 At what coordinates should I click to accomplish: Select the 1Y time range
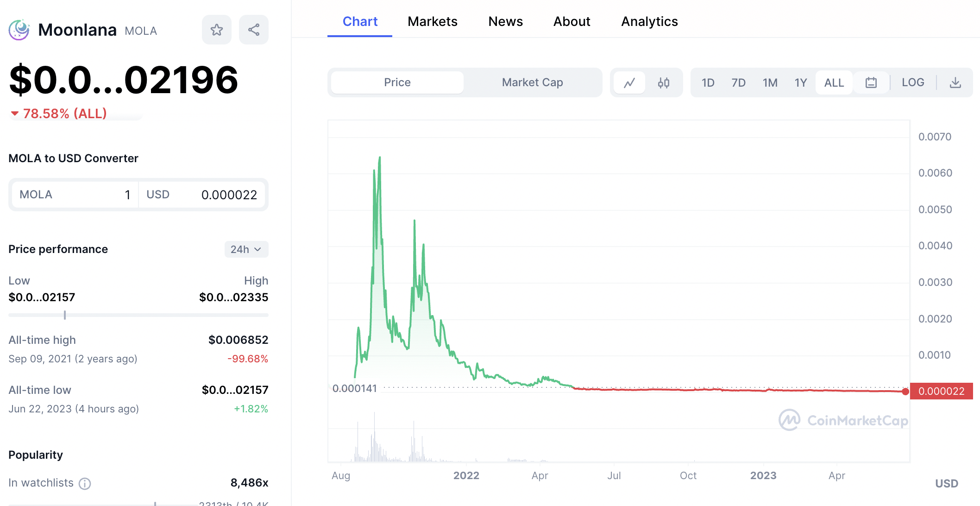point(801,82)
